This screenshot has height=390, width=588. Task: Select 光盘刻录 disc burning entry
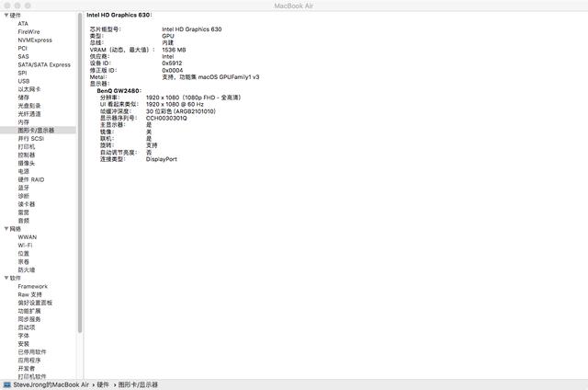click(x=29, y=106)
